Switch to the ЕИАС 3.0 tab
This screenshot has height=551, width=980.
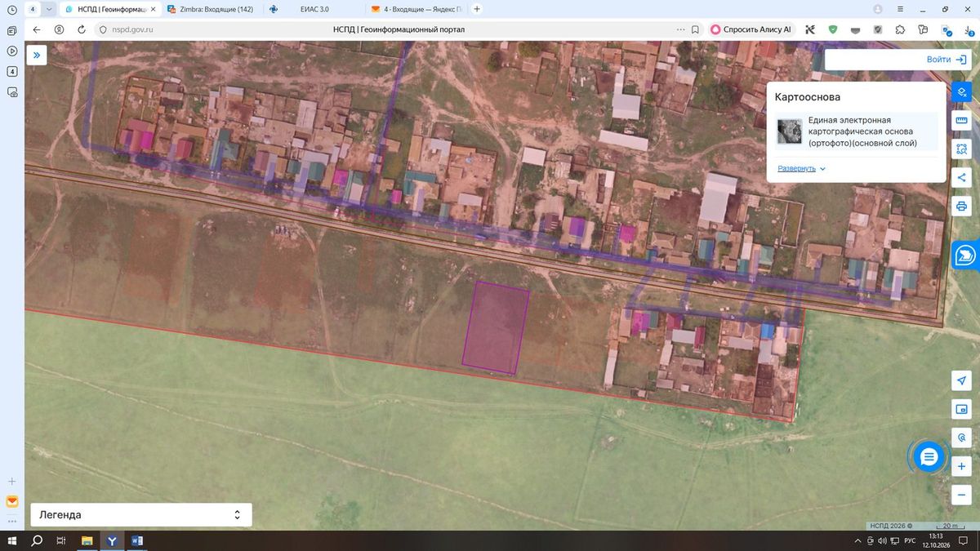click(314, 9)
